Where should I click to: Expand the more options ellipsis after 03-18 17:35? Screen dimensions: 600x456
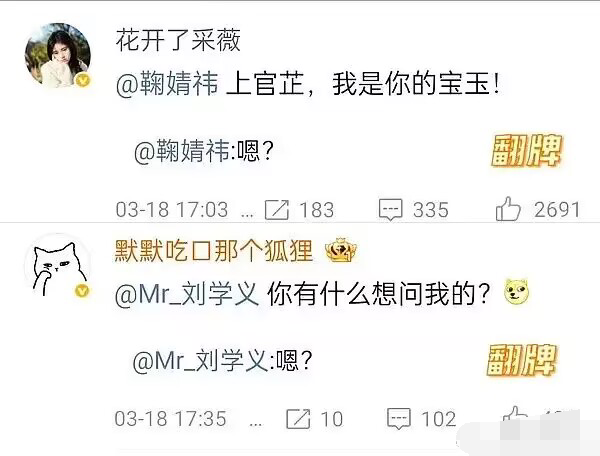[x=256, y=423]
